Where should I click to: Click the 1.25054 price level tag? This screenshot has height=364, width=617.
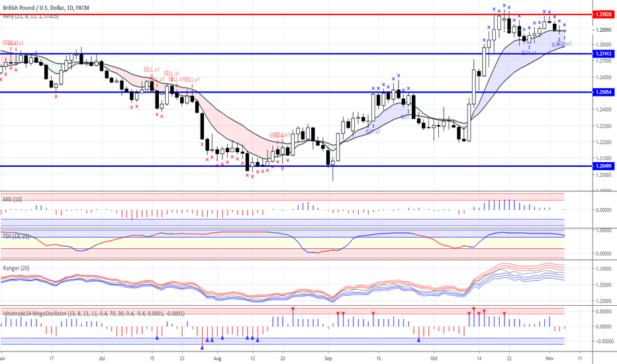click(x=603, y=93)
